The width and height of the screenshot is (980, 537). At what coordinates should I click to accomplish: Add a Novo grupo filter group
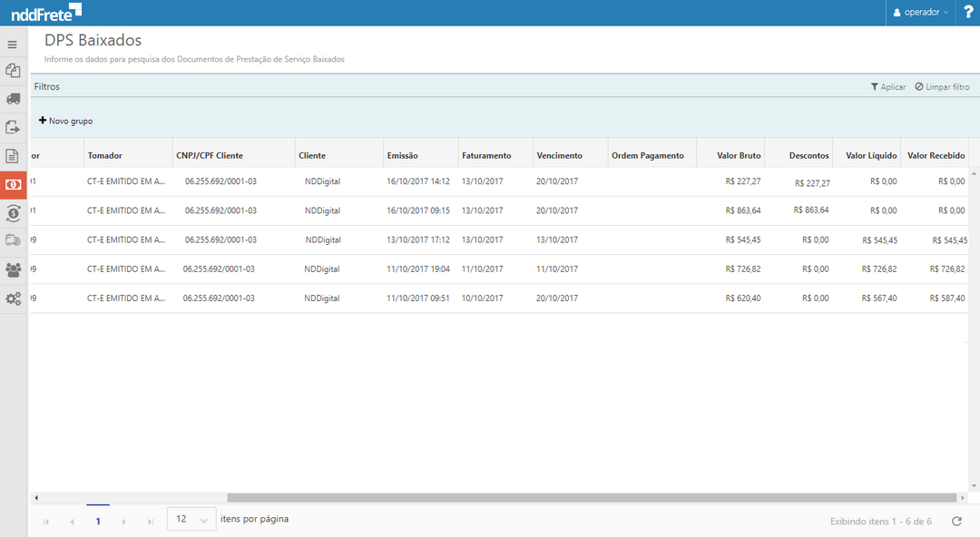point(65,121)
